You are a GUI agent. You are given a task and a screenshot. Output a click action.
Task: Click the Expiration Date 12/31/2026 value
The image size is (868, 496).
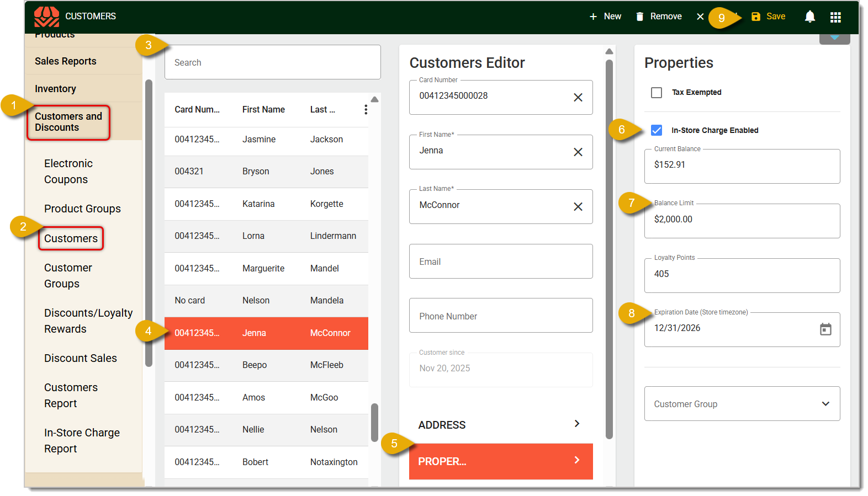coord(677,328)
